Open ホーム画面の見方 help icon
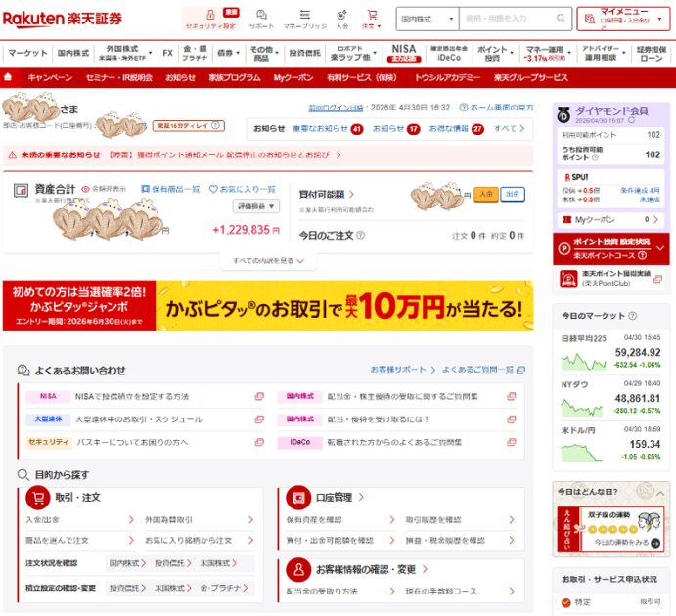This screenshot has height=616, width=676. (x=463, y=108)
